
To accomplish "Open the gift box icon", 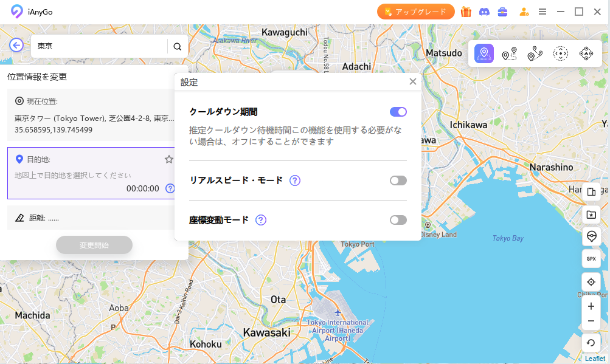I will point(466,12).
